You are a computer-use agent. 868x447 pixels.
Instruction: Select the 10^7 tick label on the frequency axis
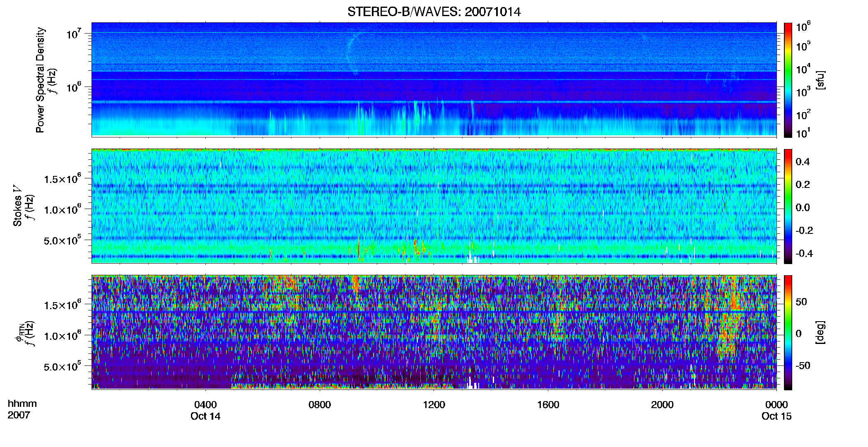point(74,34)
